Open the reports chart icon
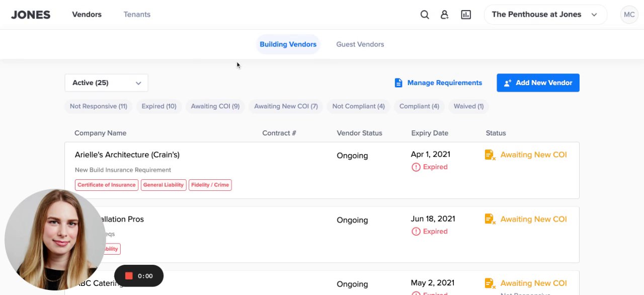The image size is (644, 295). tap(466, 15)
